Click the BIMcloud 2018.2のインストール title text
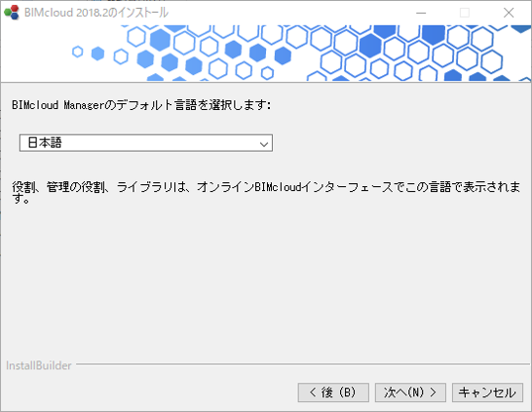The image size is (532, 412). click(x=96, y=13)
